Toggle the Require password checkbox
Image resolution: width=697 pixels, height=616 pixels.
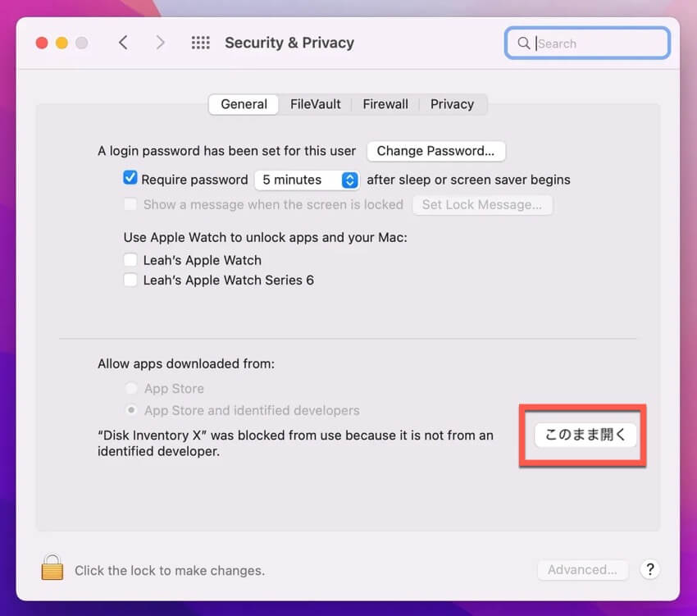tap(130, 178)
